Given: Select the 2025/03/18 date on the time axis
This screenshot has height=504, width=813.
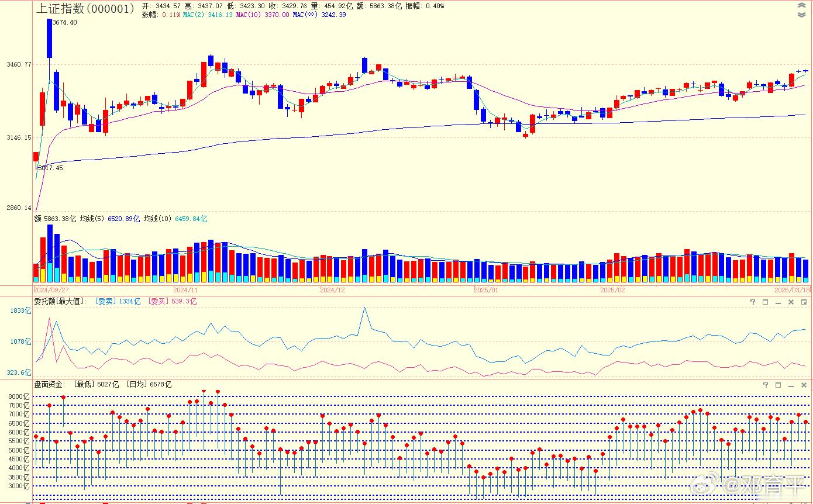Looking at the screenshot, I should click(x=793, y=289).
